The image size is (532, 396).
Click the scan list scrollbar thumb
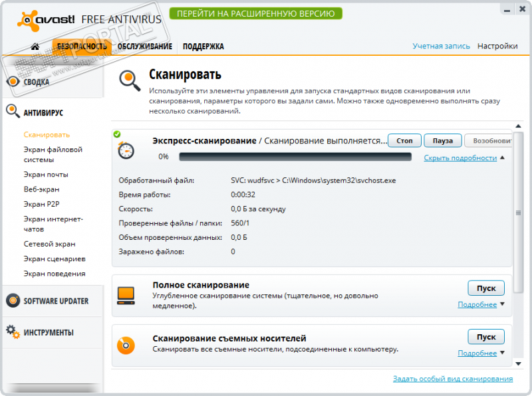click(x=518, y=213)
